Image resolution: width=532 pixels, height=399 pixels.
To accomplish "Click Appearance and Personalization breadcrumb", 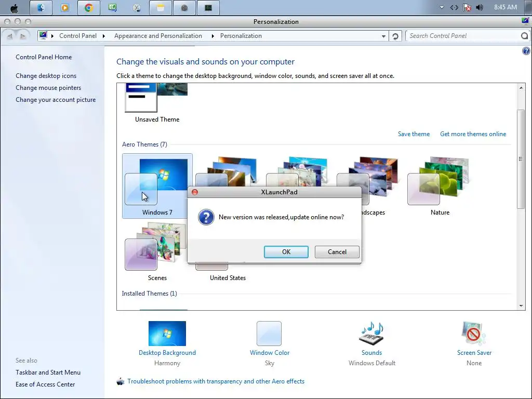I will pos(158,36).
